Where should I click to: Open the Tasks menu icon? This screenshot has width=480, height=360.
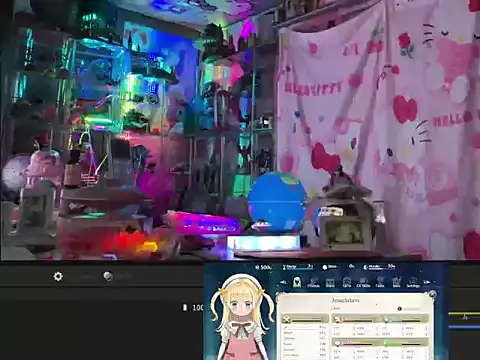(x=380, y=283)
